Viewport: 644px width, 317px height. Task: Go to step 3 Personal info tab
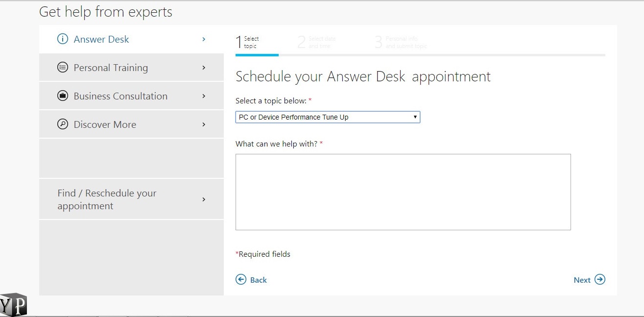pyautogui.click(x=402, y=43)
